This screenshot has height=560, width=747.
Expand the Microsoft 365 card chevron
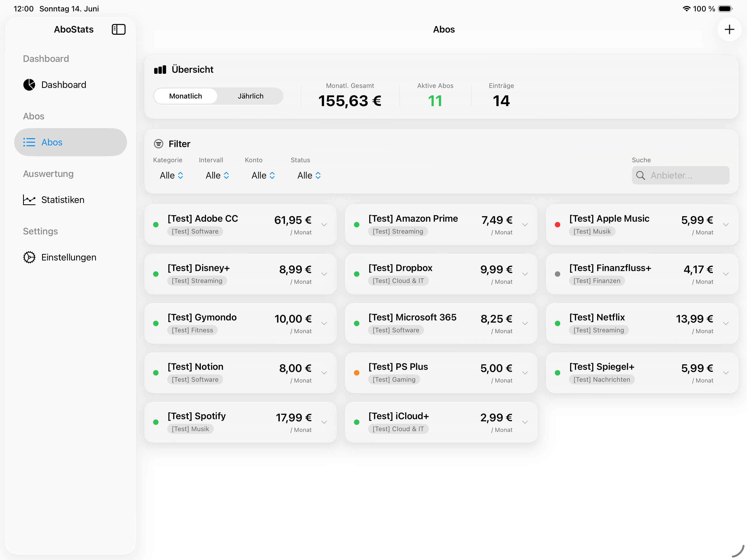point(525,323)
